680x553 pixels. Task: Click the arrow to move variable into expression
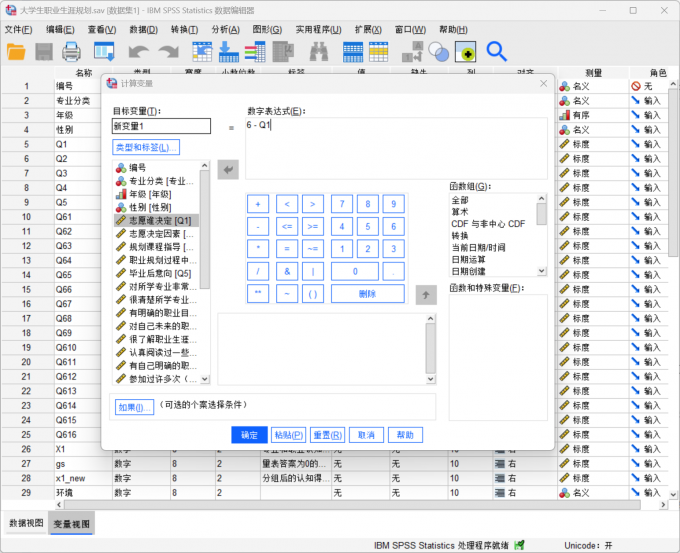pos(228,170)
